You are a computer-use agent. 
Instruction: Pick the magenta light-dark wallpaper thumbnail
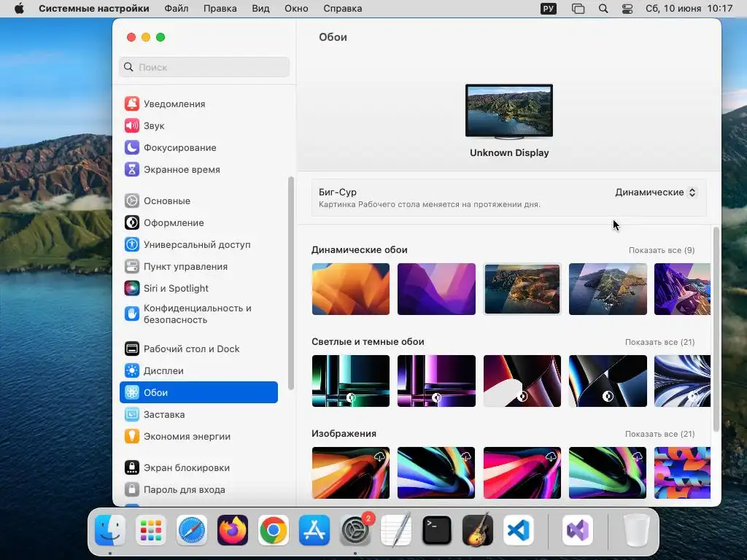click(436, 381)
